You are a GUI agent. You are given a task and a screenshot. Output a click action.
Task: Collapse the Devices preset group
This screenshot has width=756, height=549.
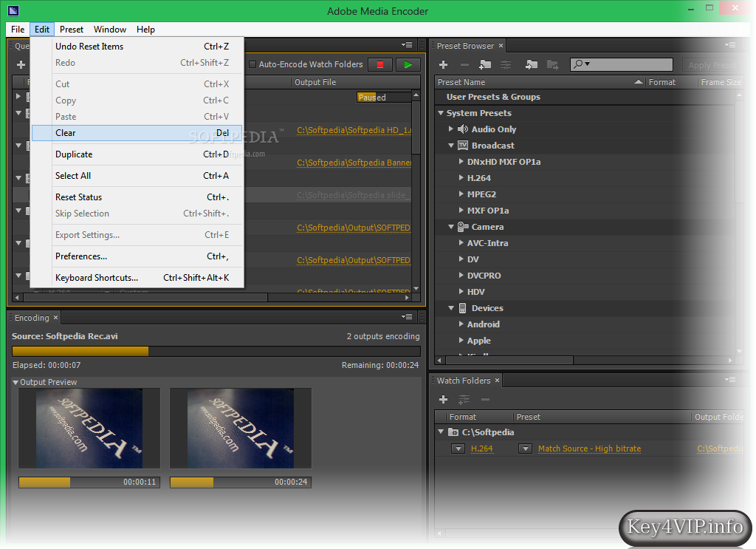pyautogui.click(x=451, y=308)
